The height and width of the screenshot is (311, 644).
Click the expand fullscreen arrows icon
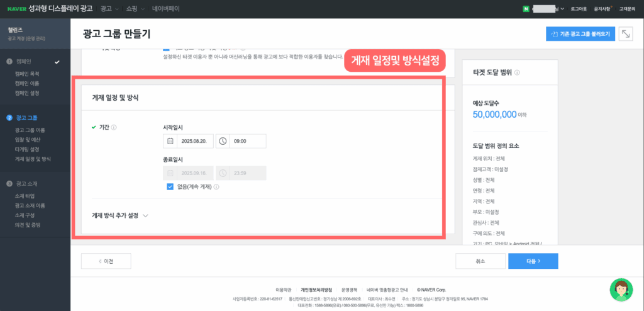[626, 34]
